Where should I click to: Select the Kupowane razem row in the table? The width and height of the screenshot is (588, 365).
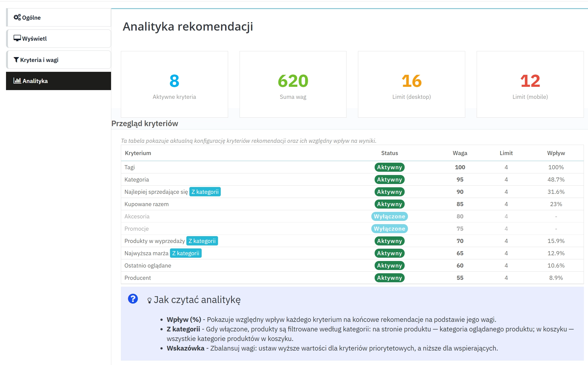147,204
